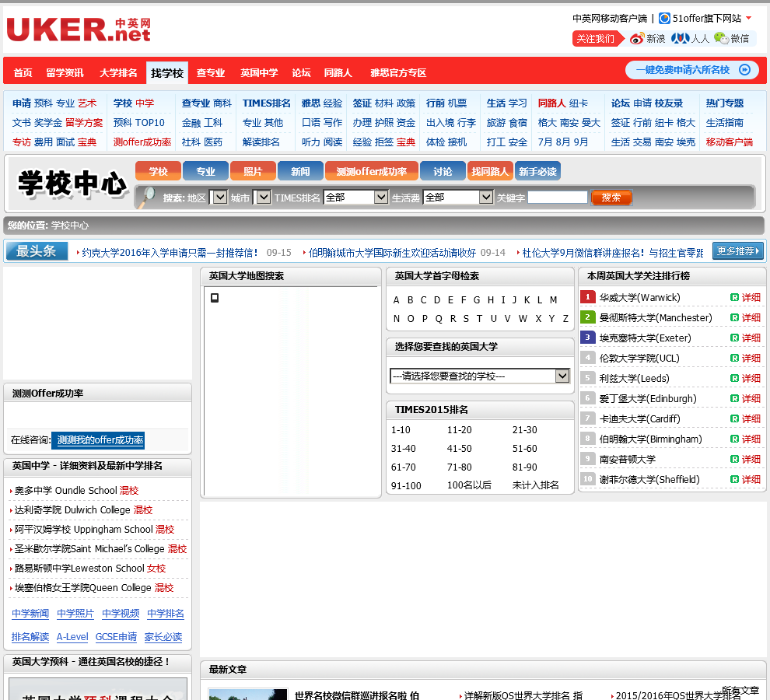Open 奥多中学 Oundle School link

click(66, 490)
